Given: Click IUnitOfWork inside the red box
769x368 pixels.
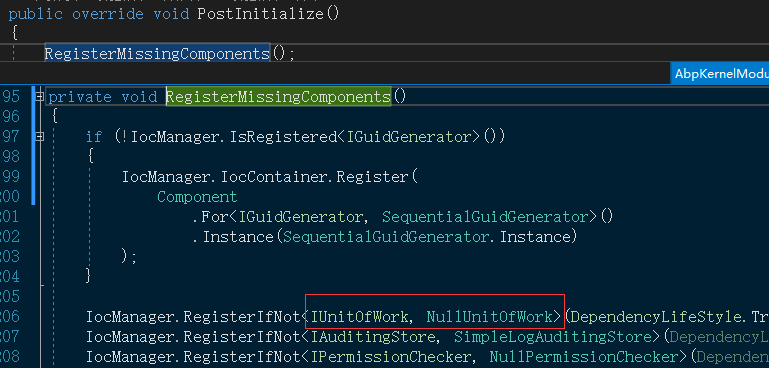Looking at the screenshot, I should tap(359, 317).
